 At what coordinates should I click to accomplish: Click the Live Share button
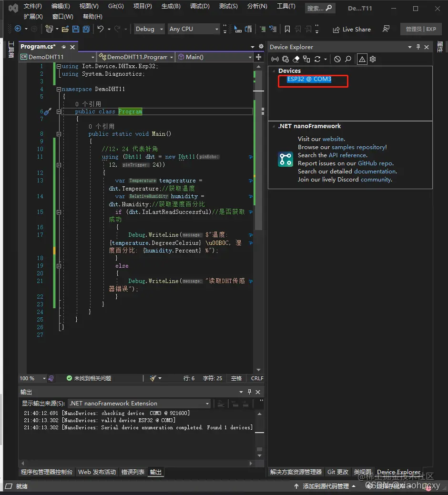tap(352, 30)
